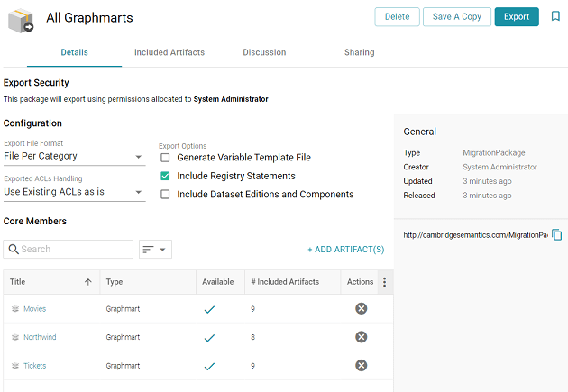Open table column options kebab menu
This screenshot has width=568, height=392.
(x=384, y=282)
